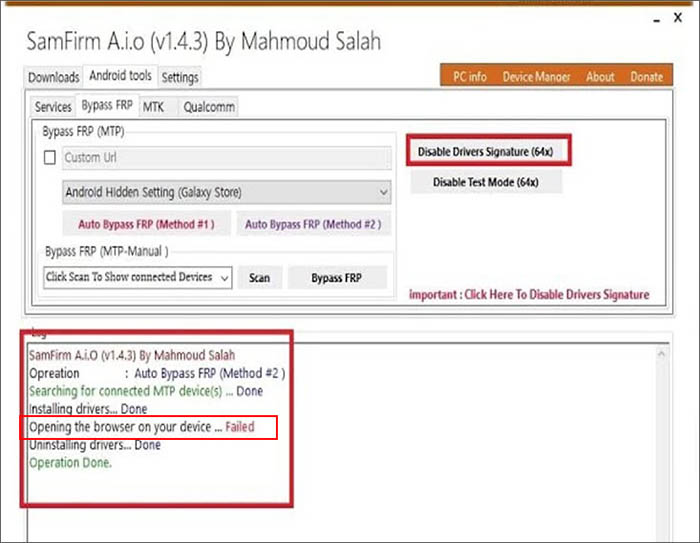Open Device Manger from the orange bar
Viewport: 700px width, 543px height.
(x=538, y=77)
